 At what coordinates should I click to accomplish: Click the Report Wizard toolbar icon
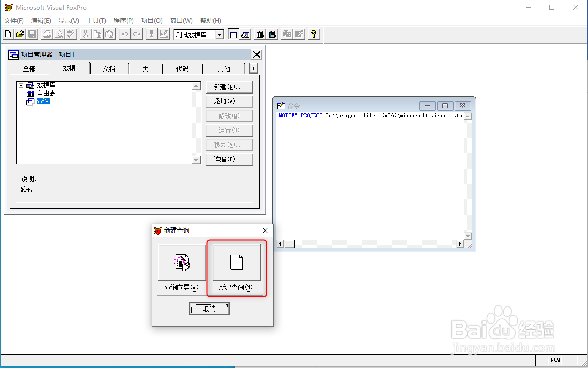tap(272, 35)
